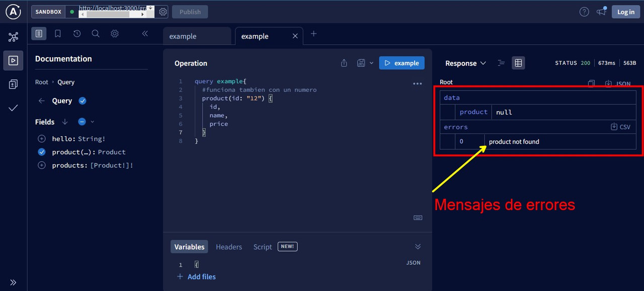The width and height of the screenshot is (644, 291).
Task: Open the operation editor three-dot menu
Action: click(x=417, y=84)
